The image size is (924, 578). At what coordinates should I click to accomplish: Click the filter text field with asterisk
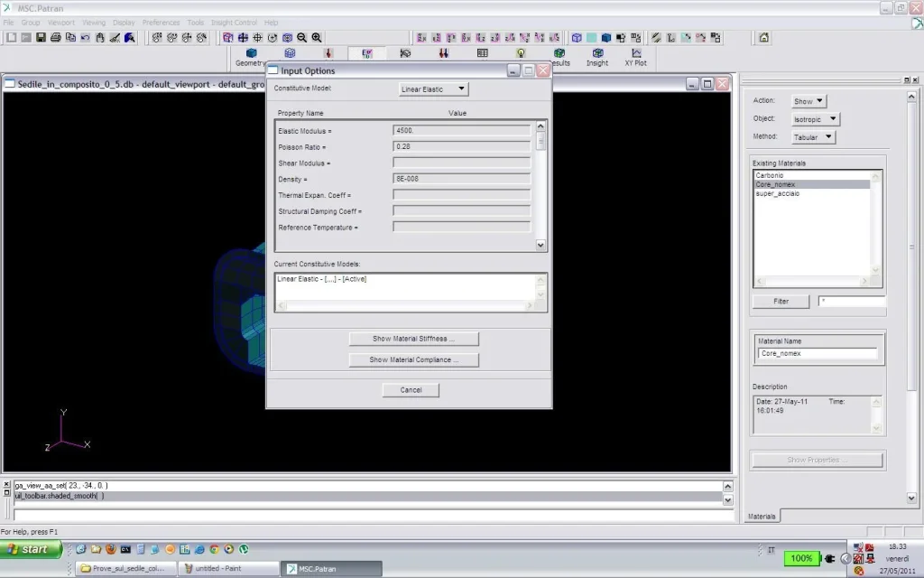pyautogui.click(x=853, y=302)
